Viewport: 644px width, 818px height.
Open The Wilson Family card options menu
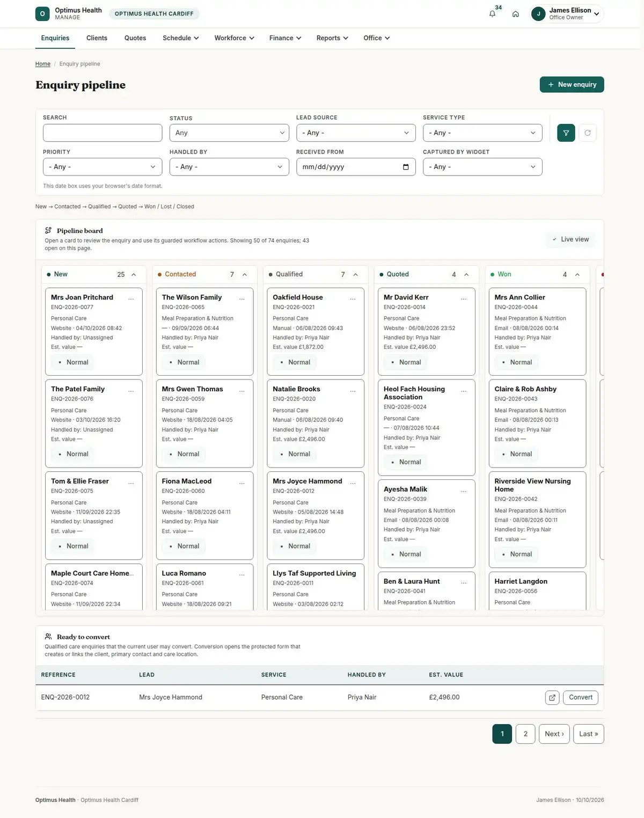click(x=242, y=298)
